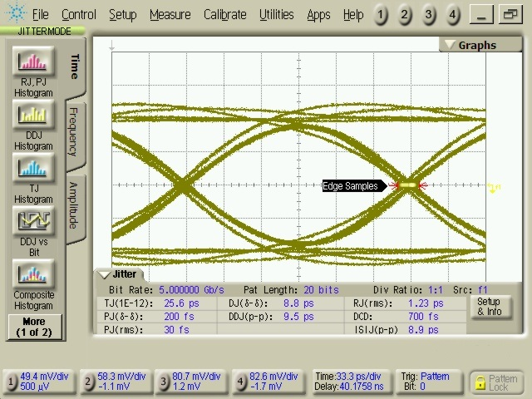
Task: Expand the Graphs dropdown panel
Action: pyautogui.click(x=480, y=45)
